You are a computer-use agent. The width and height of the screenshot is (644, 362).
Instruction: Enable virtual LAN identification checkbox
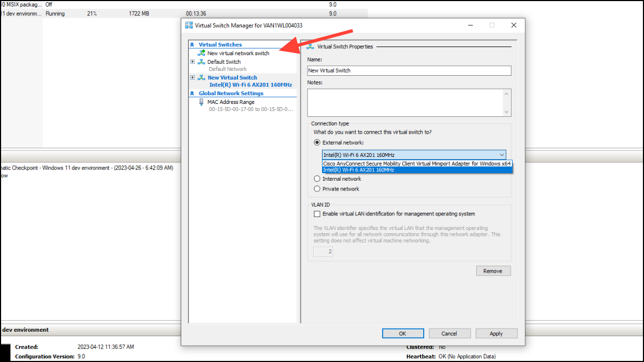317,214
